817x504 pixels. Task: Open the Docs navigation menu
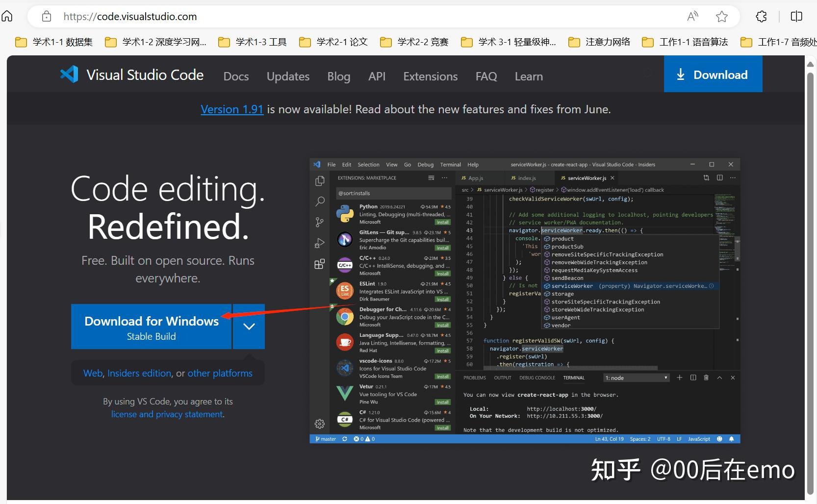tap(236, 76)
